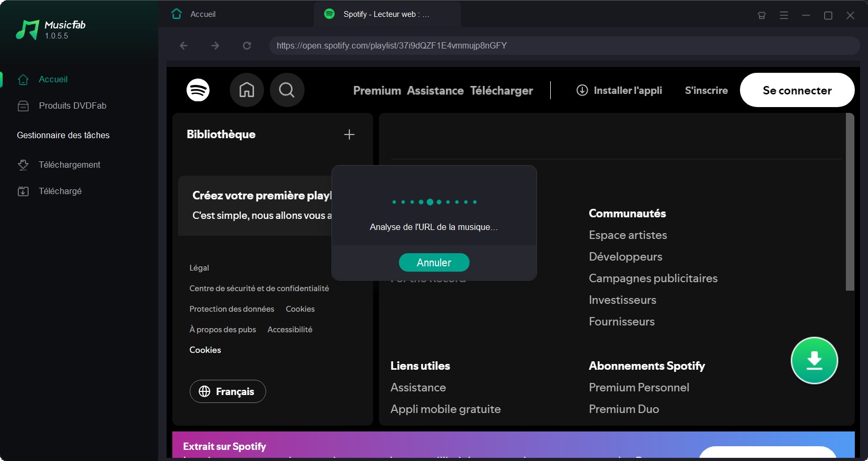
Task: Open the Fournisseurs link
Action: coord(621,322)
